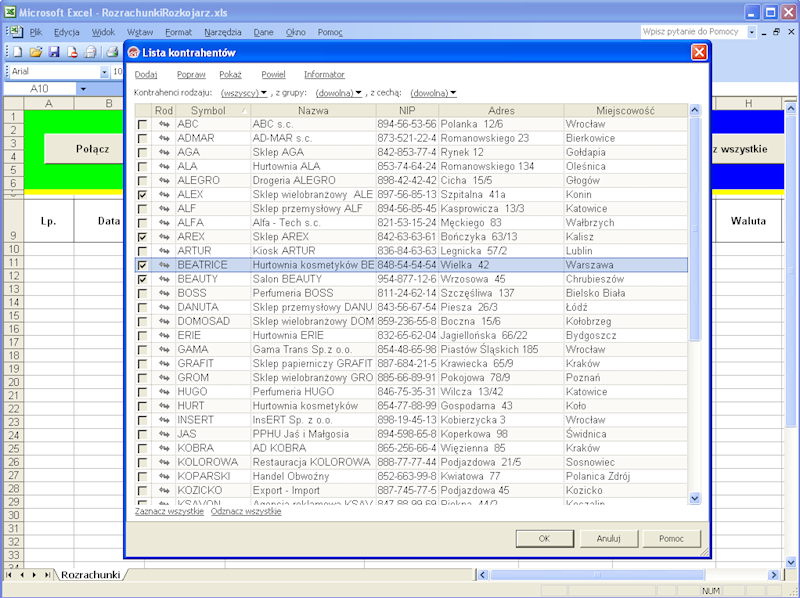Click the Permission icon on the toolbar
Screen dimensions: 800x598
(x=73, y=51)
